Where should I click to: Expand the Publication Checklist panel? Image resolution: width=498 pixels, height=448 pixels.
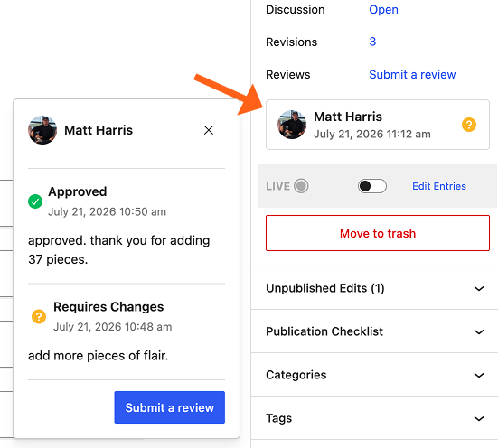click(375, 331)
